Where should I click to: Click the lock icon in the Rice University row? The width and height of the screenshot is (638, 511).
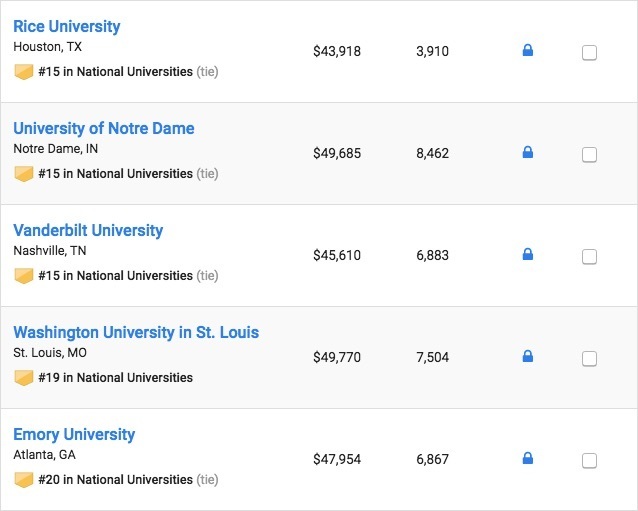[x=528, y=50]
